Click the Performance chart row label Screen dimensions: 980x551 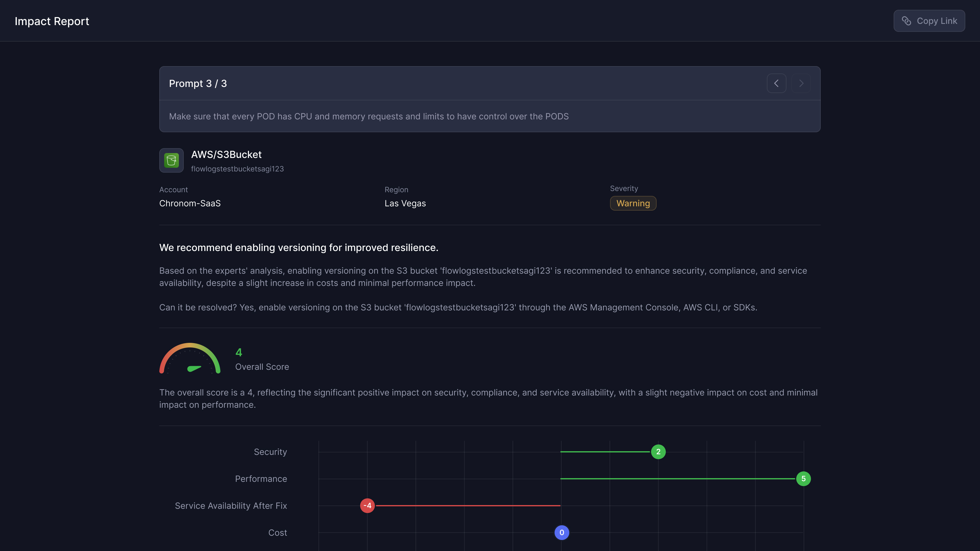click(261, 479)
